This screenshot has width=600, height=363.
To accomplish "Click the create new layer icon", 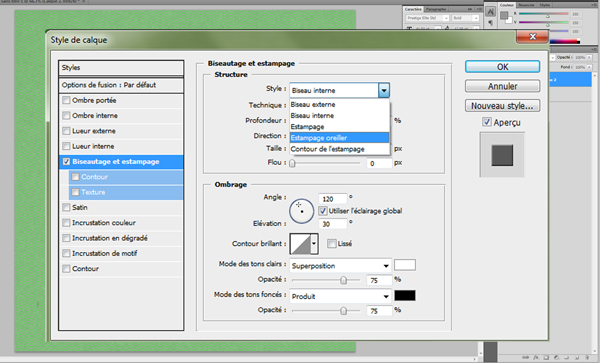I will point(577,357).
